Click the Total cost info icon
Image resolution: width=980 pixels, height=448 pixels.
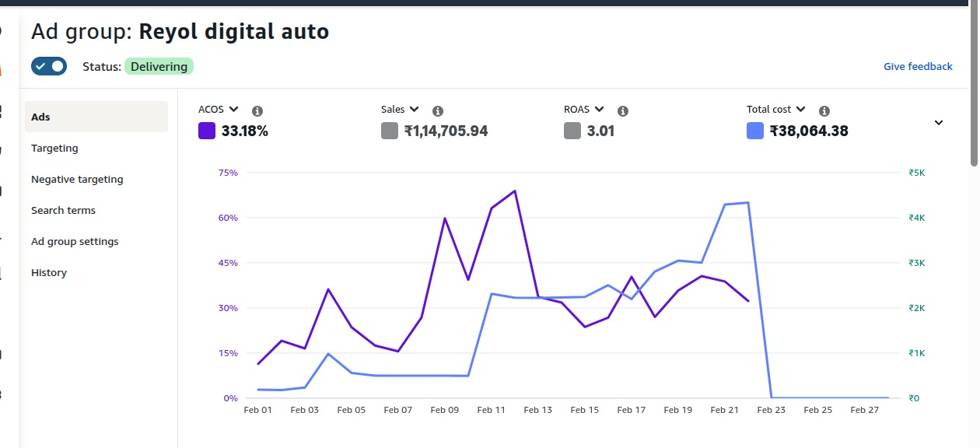[824, 111]
